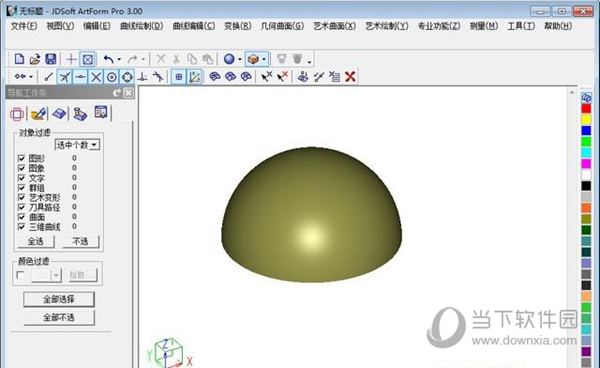600x368 pixels.
Task: Open the 帮助(H) menu
Action: [x=558, y=26]
